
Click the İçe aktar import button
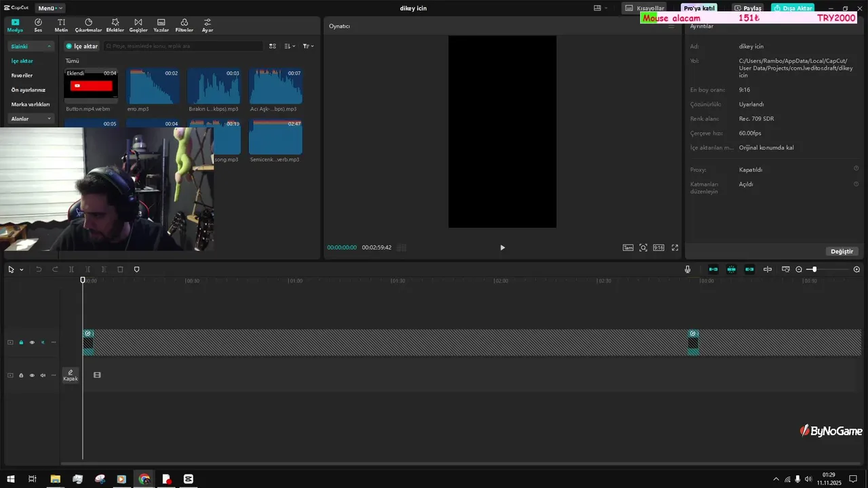pos(82,46)
